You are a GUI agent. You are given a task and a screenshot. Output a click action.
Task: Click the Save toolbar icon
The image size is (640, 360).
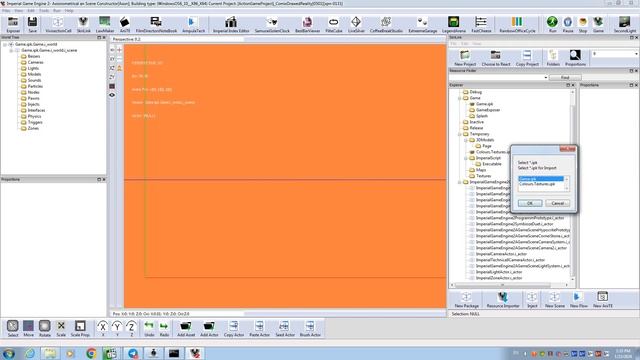[x=32, y=24]
